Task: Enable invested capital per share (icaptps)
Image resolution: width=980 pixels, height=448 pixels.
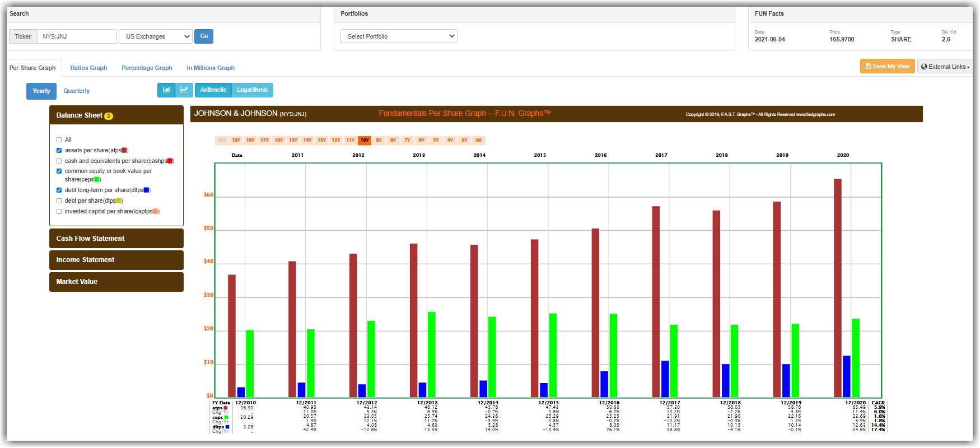Action: coord(59,212)
